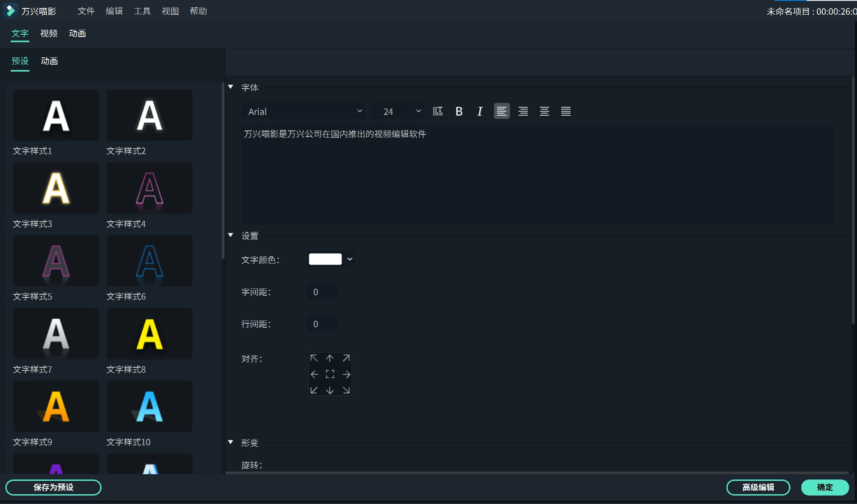Click 保存为预设 button
Image resolution: width=857 pixels, height=504 pixels.
53,488
